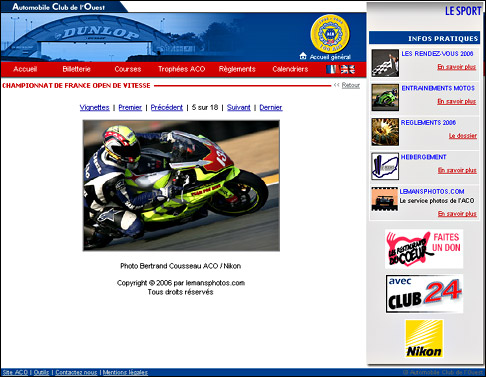Click the Restaurants du Coeur donation banner
The height and width of the screenshot is (377, 486).
click(424, 249)
